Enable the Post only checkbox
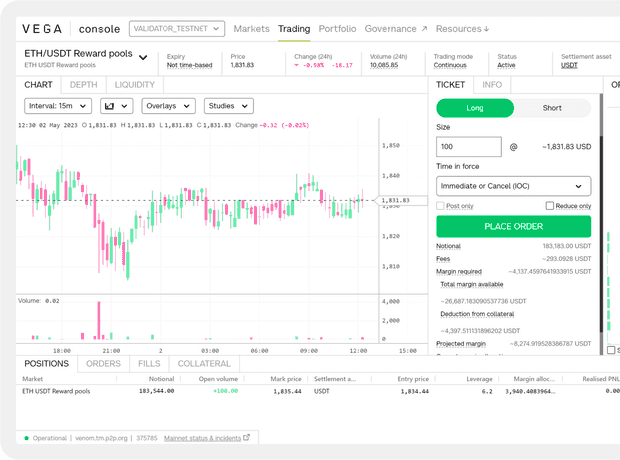Screen dimensions: 620x460 point(440,206)
